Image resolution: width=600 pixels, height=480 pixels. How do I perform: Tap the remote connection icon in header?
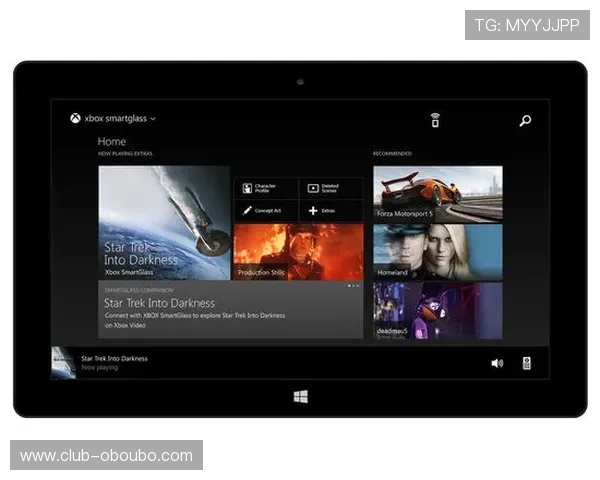coord(435,120)
